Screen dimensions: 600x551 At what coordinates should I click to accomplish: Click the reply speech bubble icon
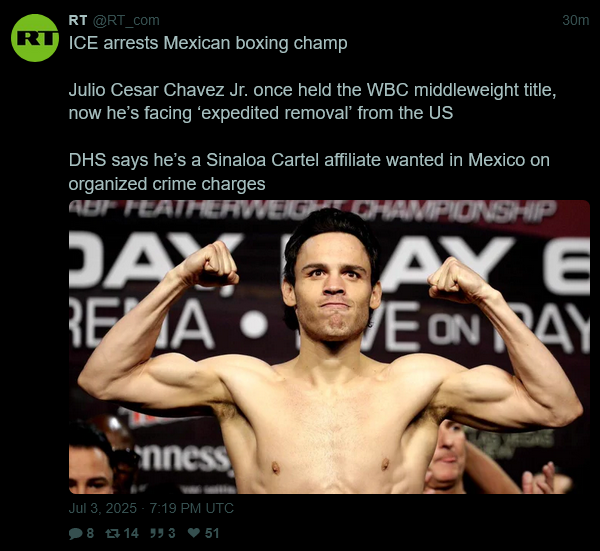75,533
